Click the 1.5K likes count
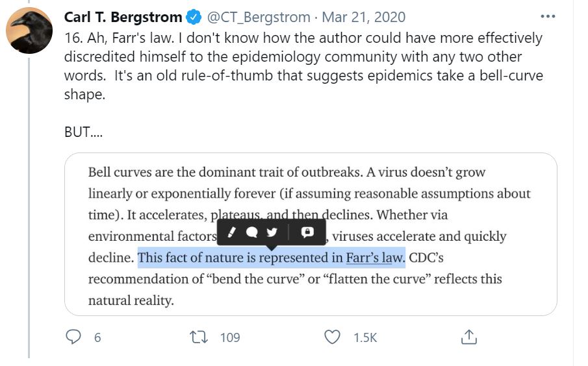588x366 pixels. [365, 337]
